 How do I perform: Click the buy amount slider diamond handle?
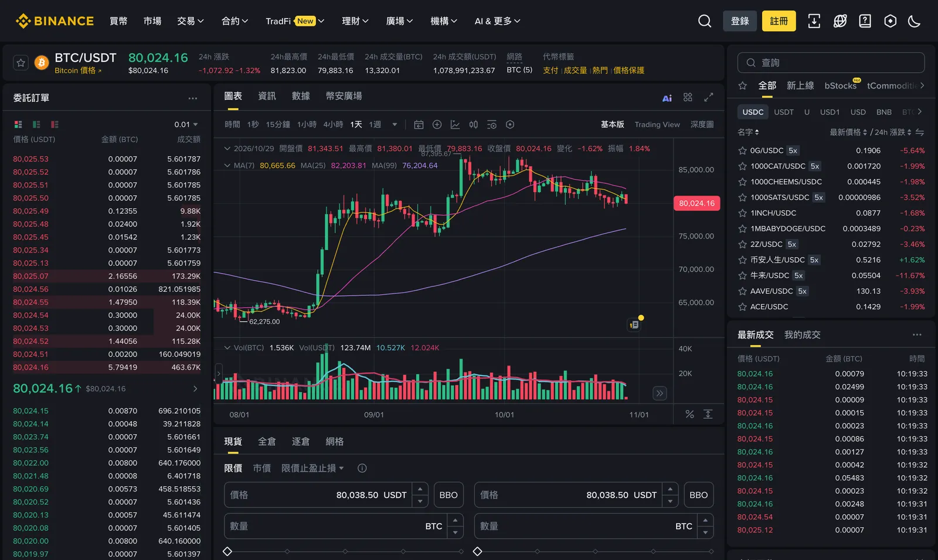[x=227, y=551]
